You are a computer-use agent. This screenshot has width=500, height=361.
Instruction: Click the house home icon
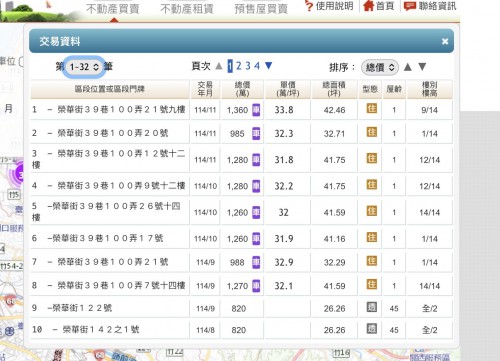click(x=368, y=6)
